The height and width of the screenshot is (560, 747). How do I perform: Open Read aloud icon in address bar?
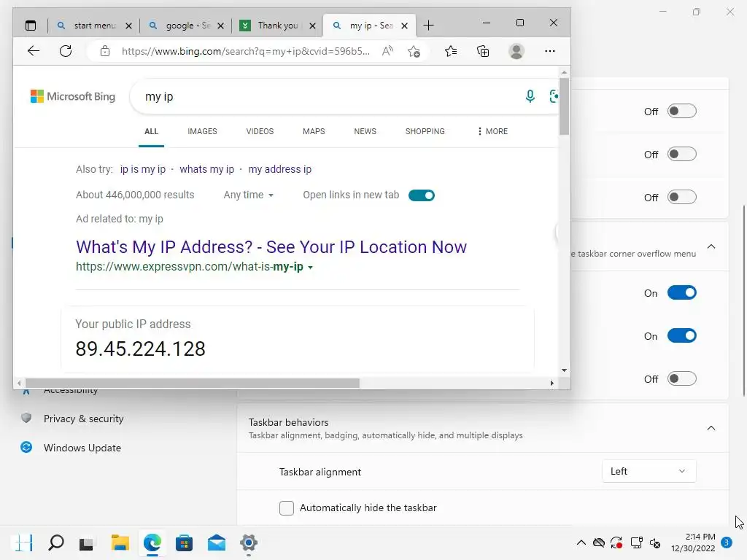[x=388, y=51]
